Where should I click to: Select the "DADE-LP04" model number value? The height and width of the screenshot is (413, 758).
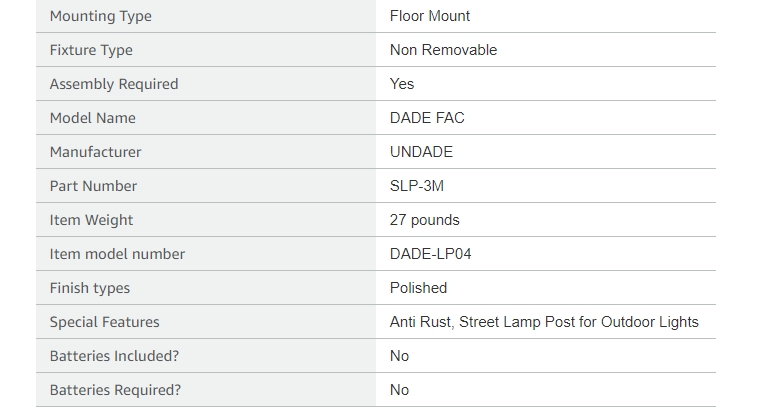coord(430,254)
